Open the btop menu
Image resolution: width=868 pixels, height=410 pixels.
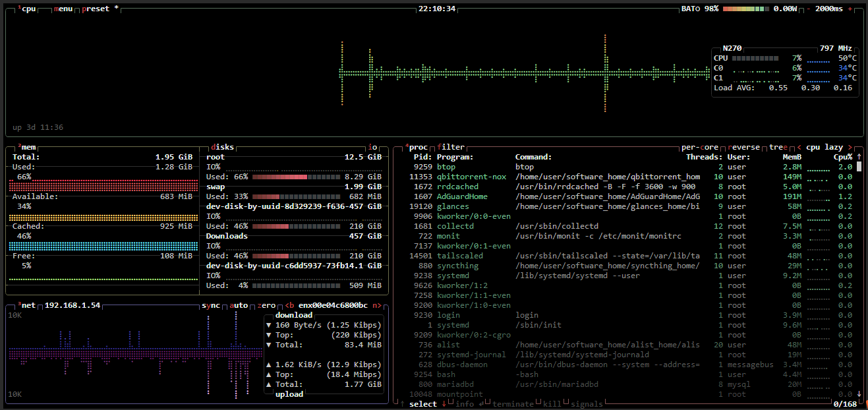point(64,9)
